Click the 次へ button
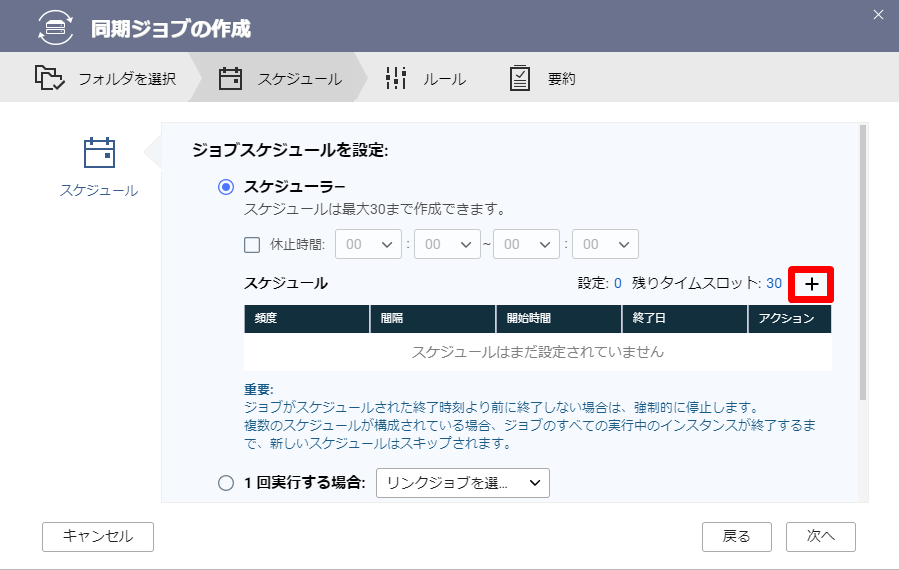This screenshot has height=570, width=899. (820, 537)
